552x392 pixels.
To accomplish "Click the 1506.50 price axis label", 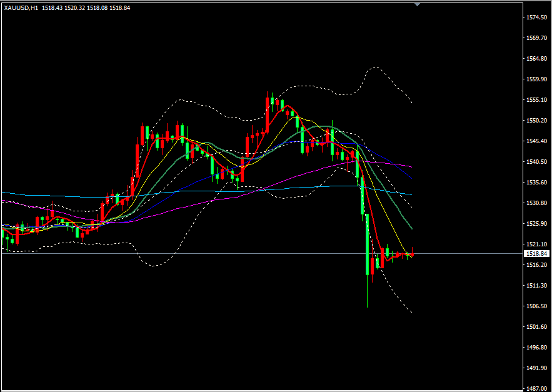I will coord(536,306).
